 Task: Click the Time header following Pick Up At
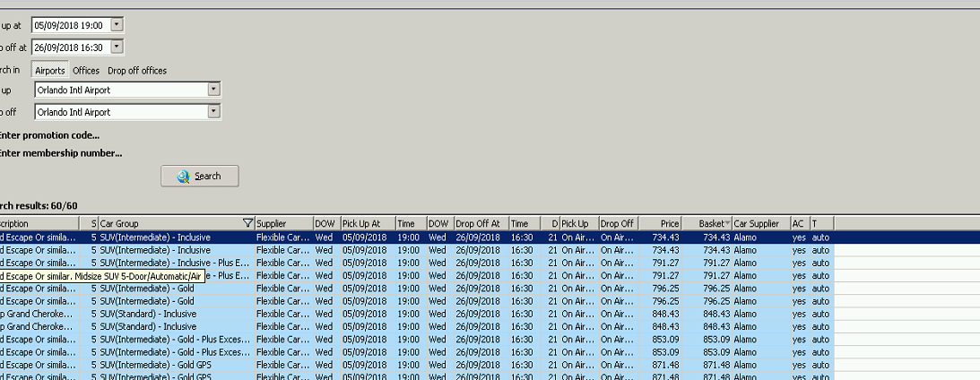pyautogui.click(x=412, y=223)
